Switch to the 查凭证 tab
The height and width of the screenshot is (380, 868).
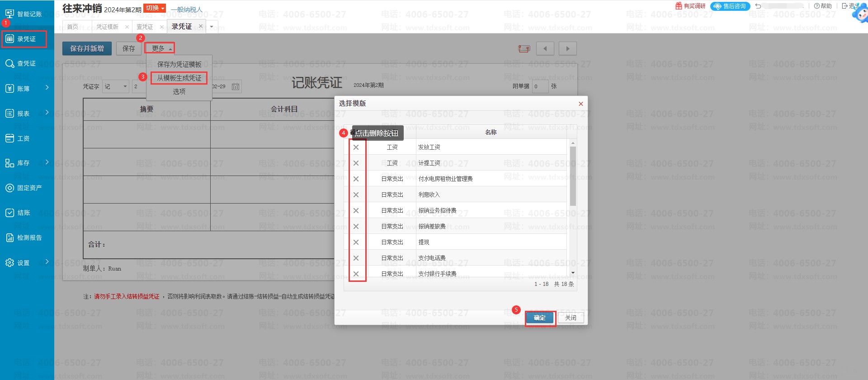tap(145, 27)
